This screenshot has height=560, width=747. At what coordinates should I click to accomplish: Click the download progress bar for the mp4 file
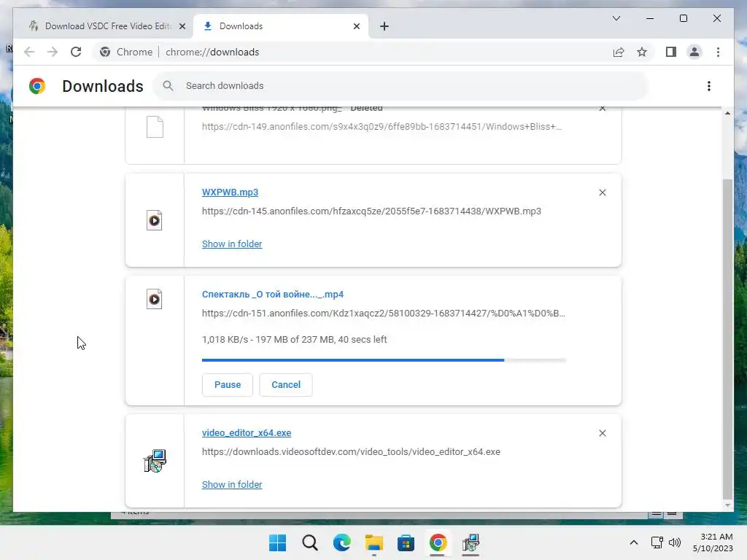[384, 360]
